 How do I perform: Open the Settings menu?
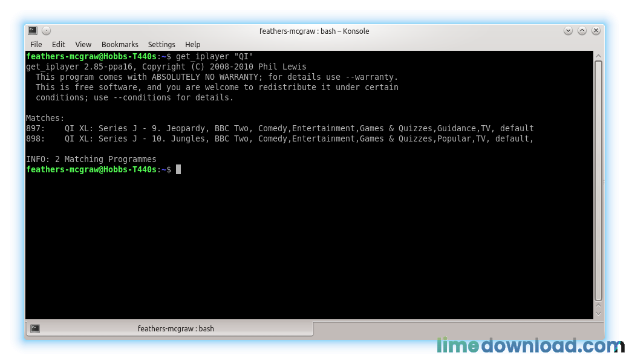161,45
